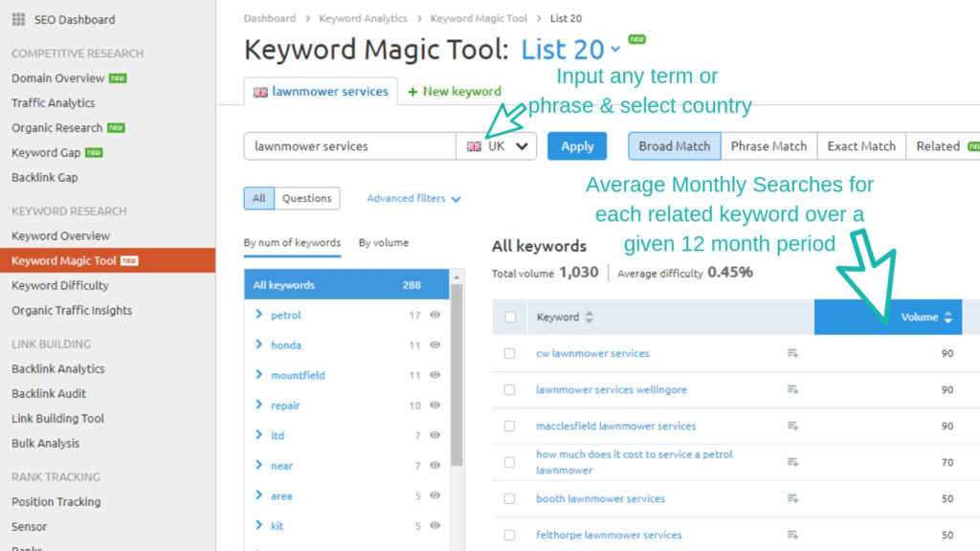Add 'macclesfield lawnmower services' to list icon
Viewport: 980px width, 551px height.
792,426
